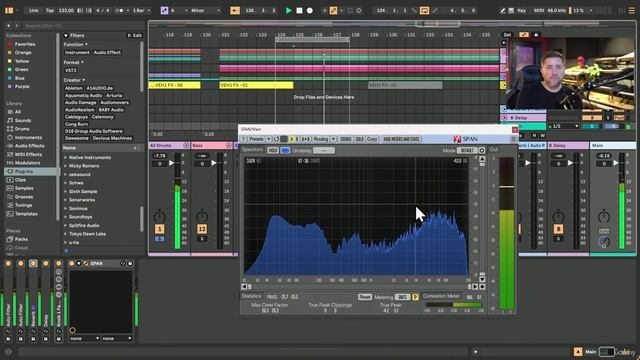Open Packs under Places

[x=21, y=239]
